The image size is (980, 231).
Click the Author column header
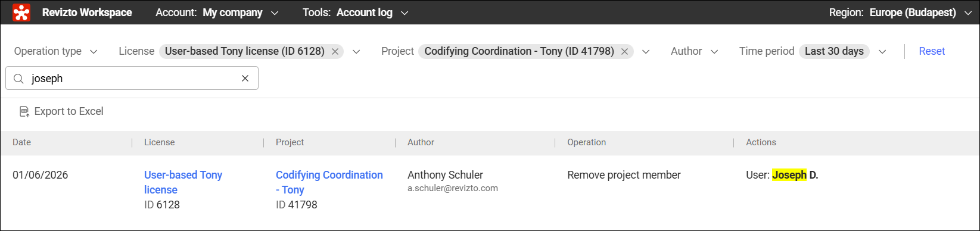tap(421, 142)
